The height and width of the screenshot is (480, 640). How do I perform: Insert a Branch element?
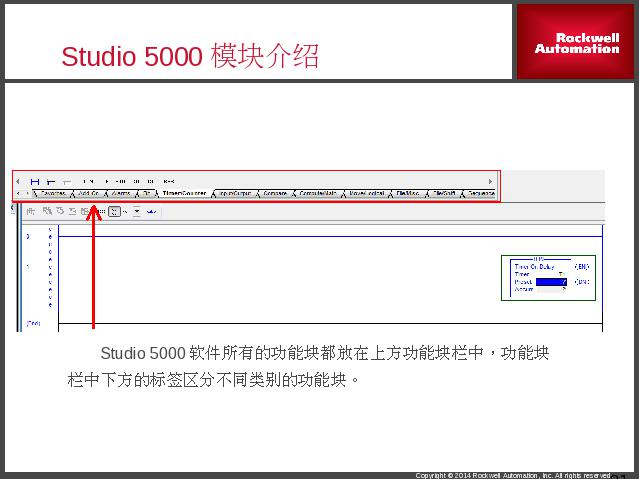51,181
